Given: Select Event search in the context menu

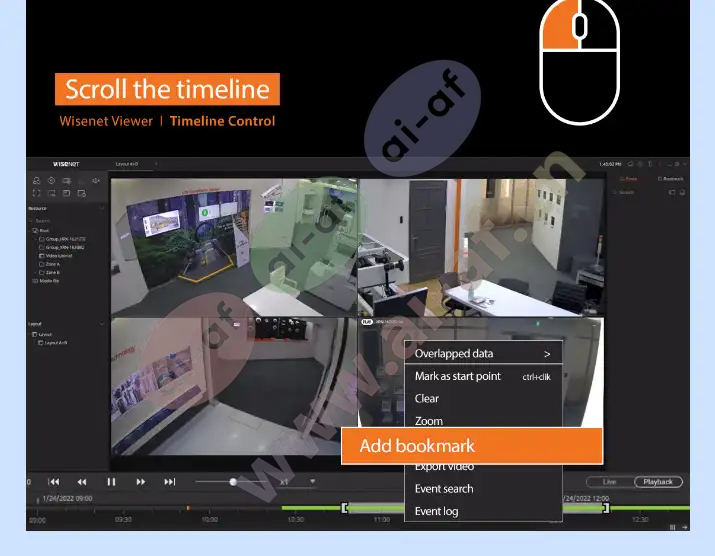Looking at the screenshot, I should [x=483, y=489].
